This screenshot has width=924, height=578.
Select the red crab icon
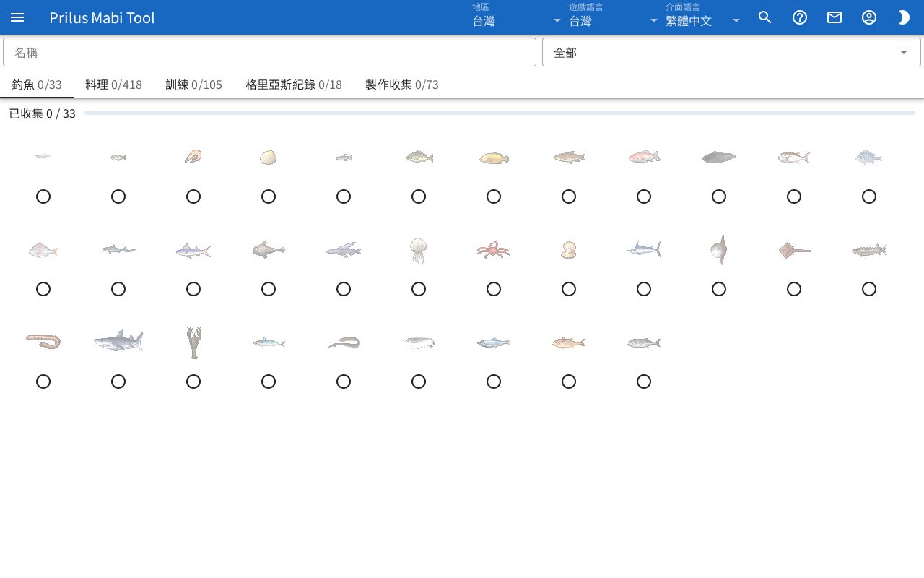click(494, 250)
